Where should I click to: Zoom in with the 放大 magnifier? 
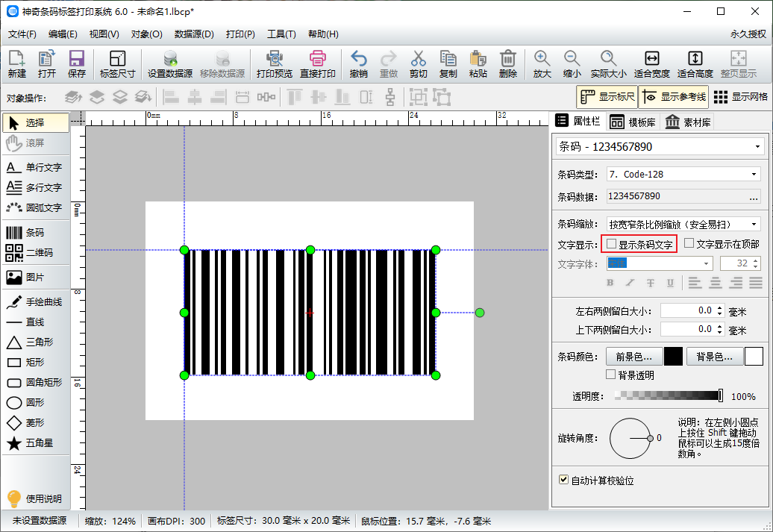click(542, 64)
